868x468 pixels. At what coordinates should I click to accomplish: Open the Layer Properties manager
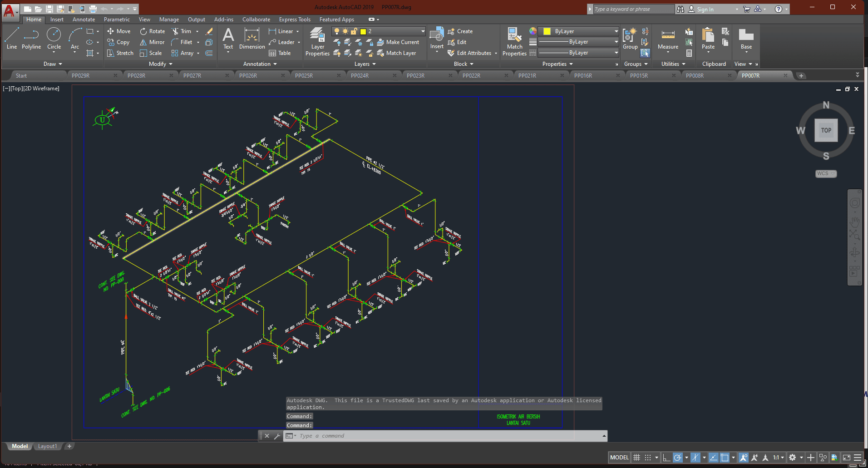[x=317, y=41]
